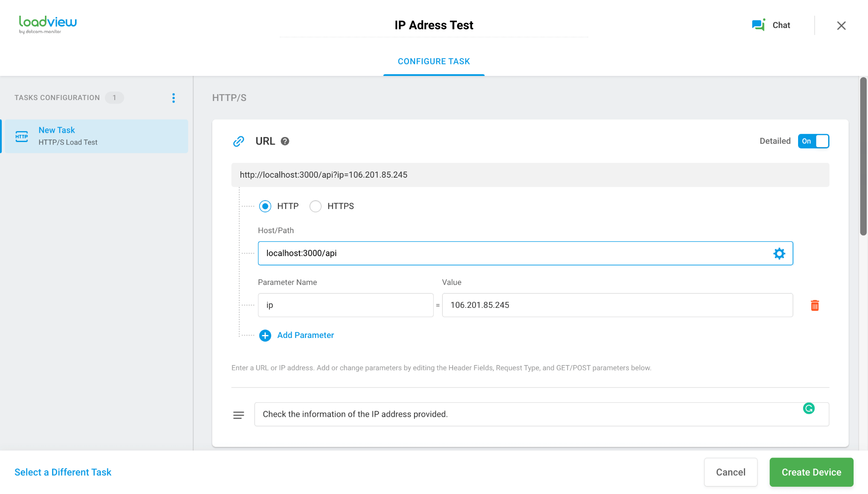Select the LoadView by Dotcom-Monitor logo
The image size is (868, 494).
[49, 25]
